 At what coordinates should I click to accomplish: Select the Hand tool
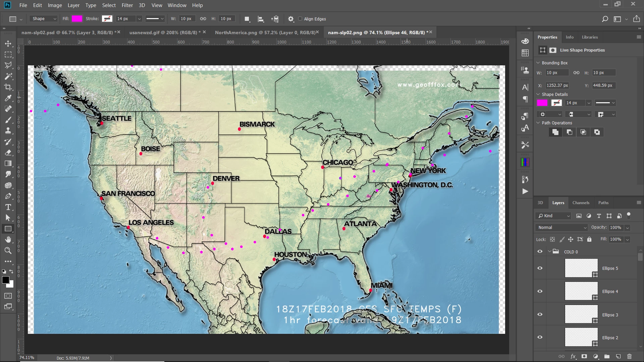[x=8, y=240]
